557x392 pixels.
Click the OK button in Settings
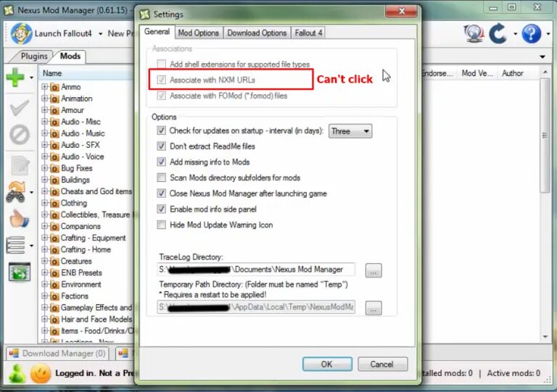327,364
